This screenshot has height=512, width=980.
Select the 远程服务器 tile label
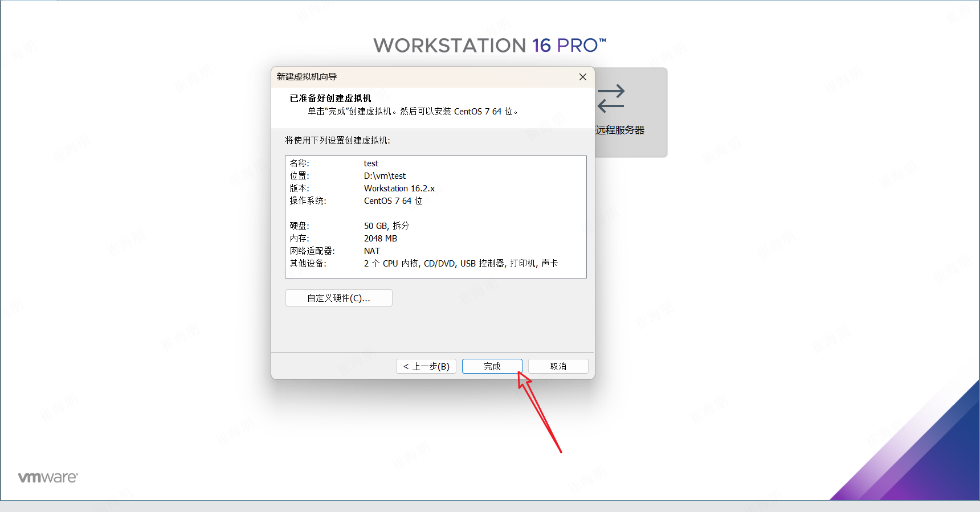[x=619, y=130]
